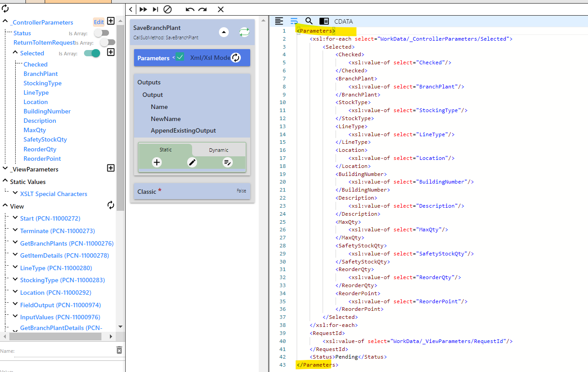The image size is (588, 372).
Task: Edit output with pencil button
Action: coord(192,163)
